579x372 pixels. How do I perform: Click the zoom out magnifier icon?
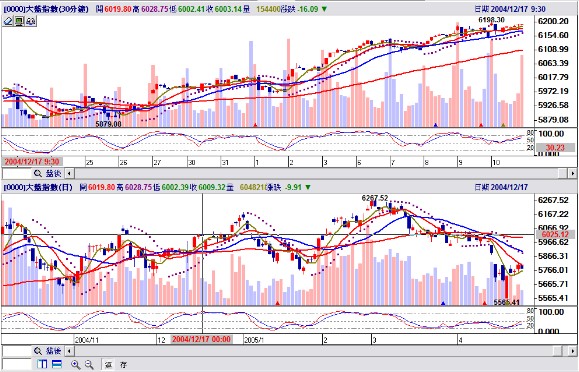[x=89, y=365]
